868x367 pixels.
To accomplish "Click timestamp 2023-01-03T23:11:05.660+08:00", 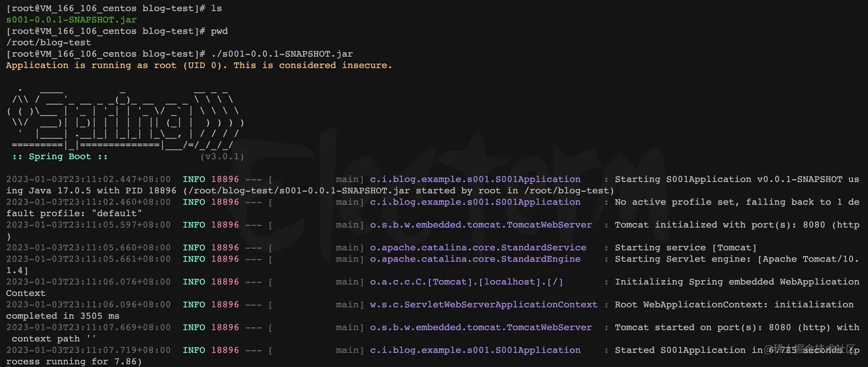I will click(88, 248).
